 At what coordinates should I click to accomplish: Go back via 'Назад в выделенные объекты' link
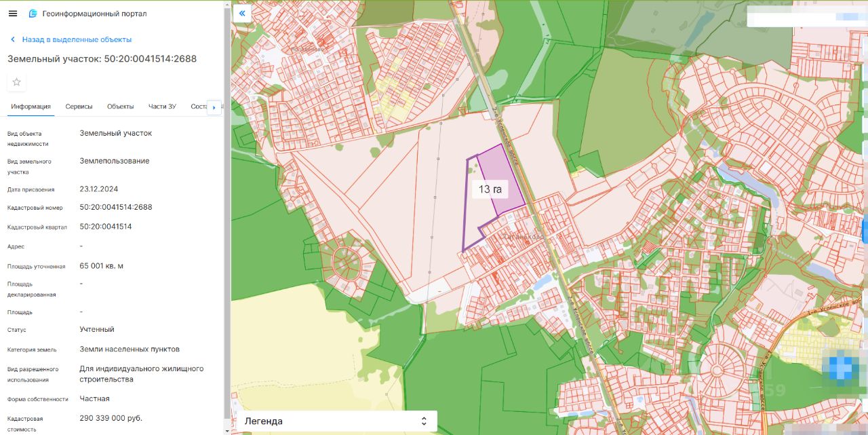(x=77, y=39)
